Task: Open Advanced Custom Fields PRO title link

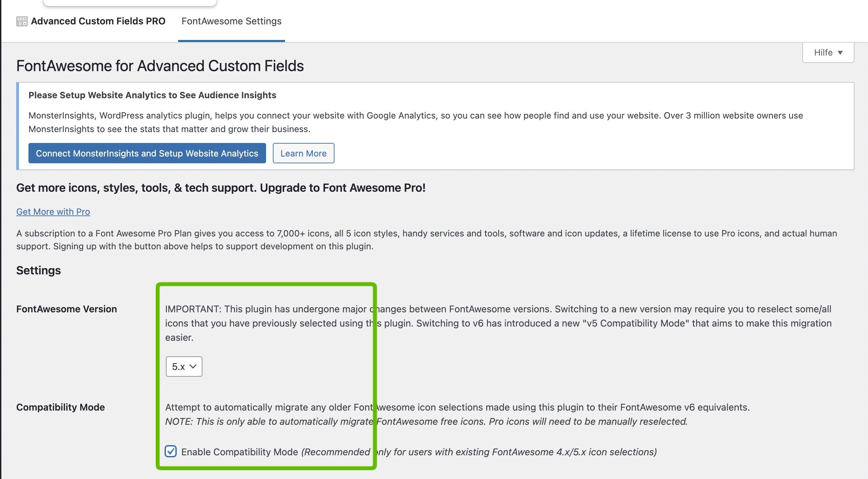Action: [98, 21]
